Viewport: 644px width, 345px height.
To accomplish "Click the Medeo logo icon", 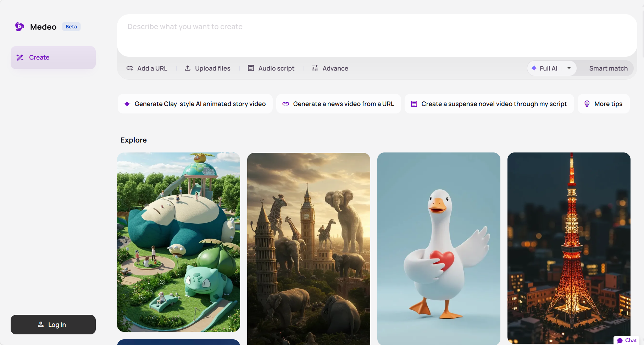I will point(20,27).
